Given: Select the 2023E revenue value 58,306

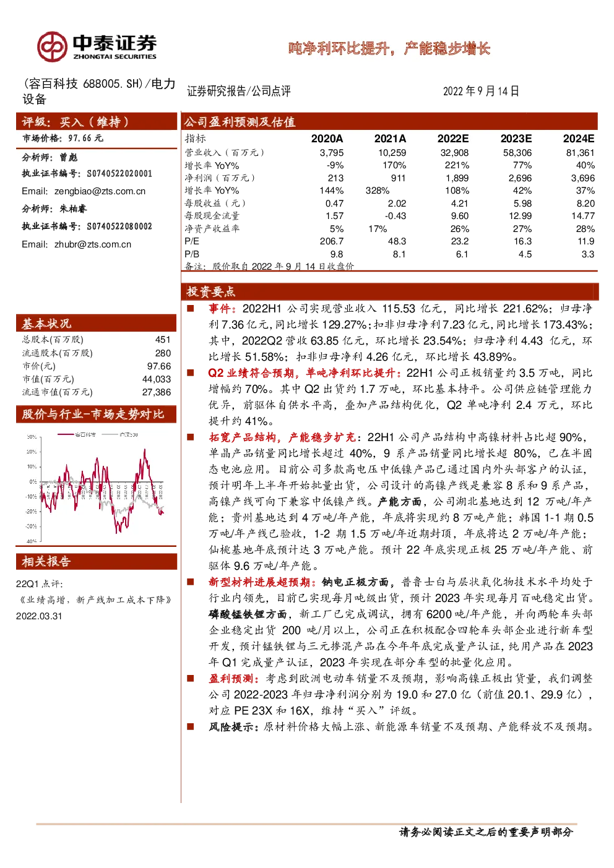Looking at the screenshot, I should tap(517, 153).
